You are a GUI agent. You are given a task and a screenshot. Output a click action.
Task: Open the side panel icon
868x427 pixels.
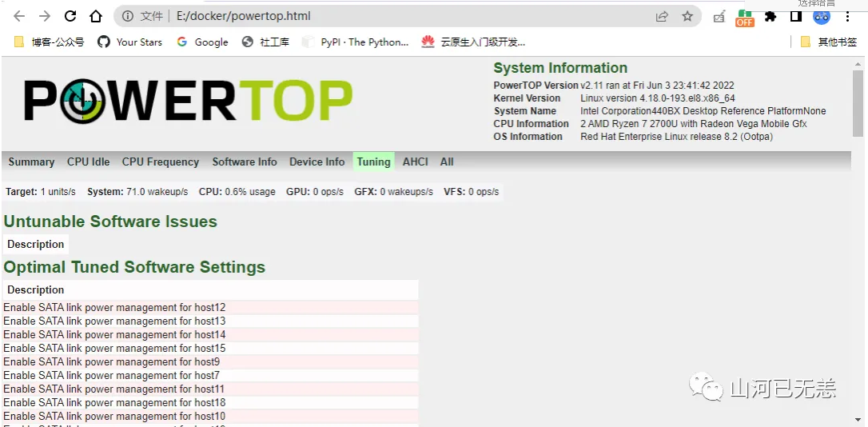pos(796,16)
